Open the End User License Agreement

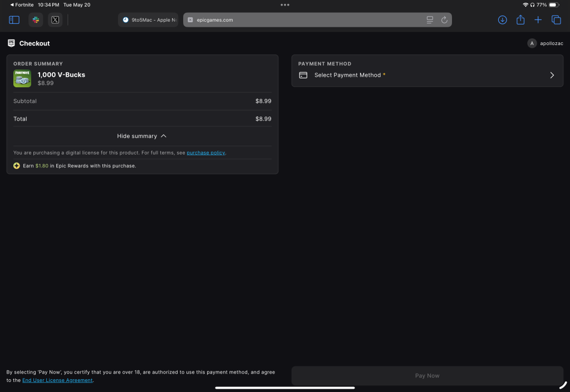57,380
